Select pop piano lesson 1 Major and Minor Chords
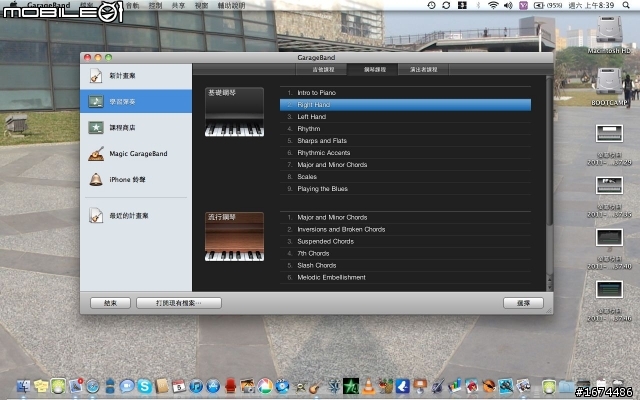The image size is (640, 400). (x=405, y=218)
